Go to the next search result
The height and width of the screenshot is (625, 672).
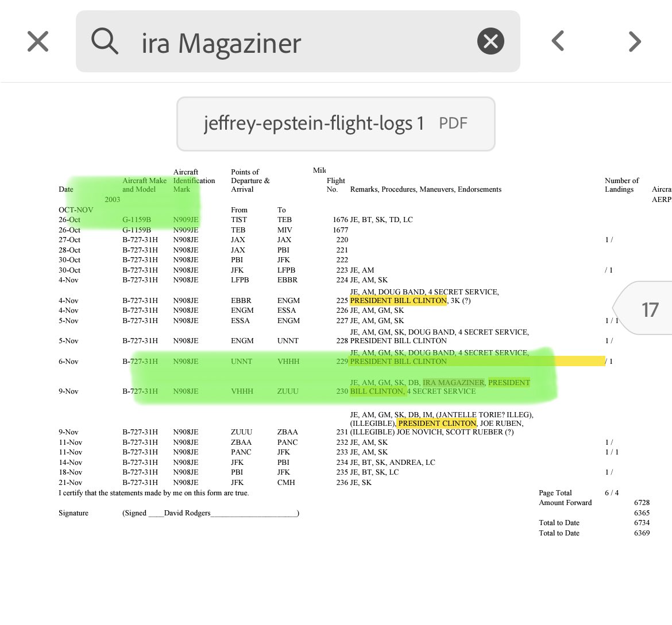[x=635, y=41]
